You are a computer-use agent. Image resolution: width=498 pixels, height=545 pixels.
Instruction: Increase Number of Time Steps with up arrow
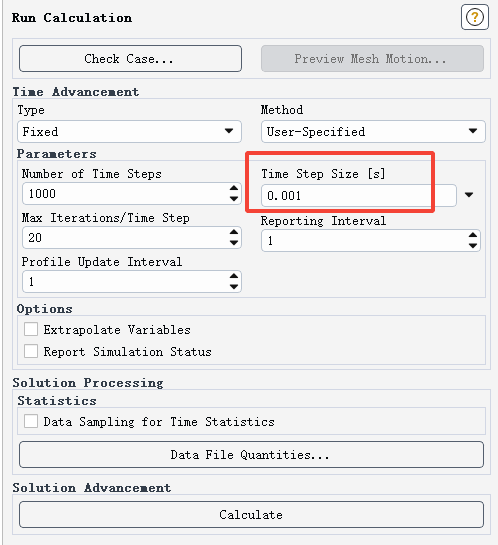click(x=234, y=188)
